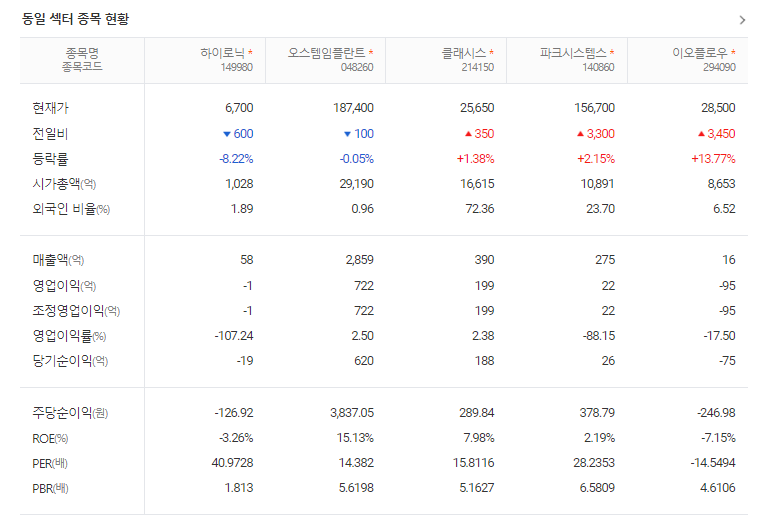This screenshot has height=517, width=762.
Task: Open the sector stocks detail chevron arrow
Action: (742, 20)
